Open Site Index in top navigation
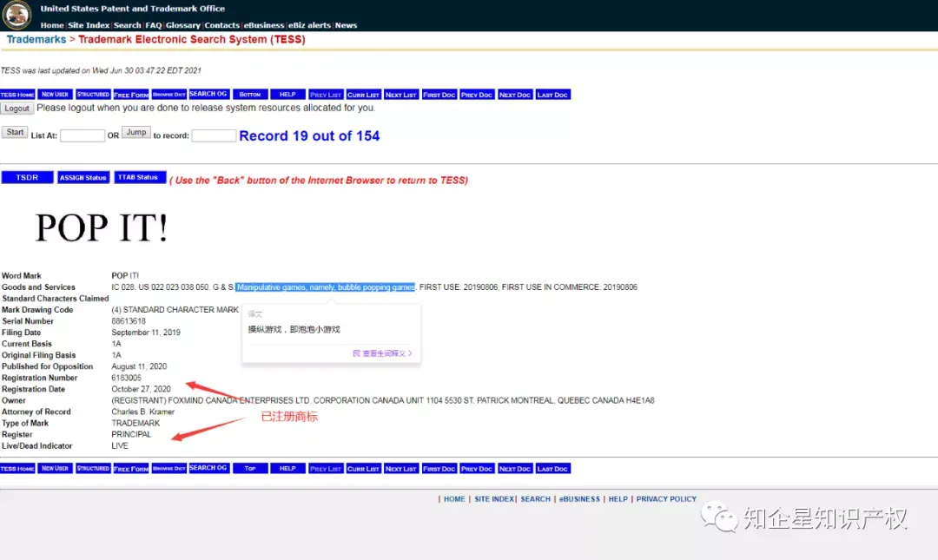The width and height of the screenshot is (938, 560). tap(89, 25)
